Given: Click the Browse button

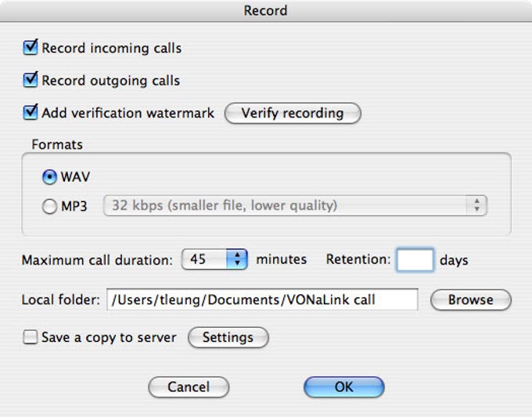Looking at the screenshot, I should [470, 300].
